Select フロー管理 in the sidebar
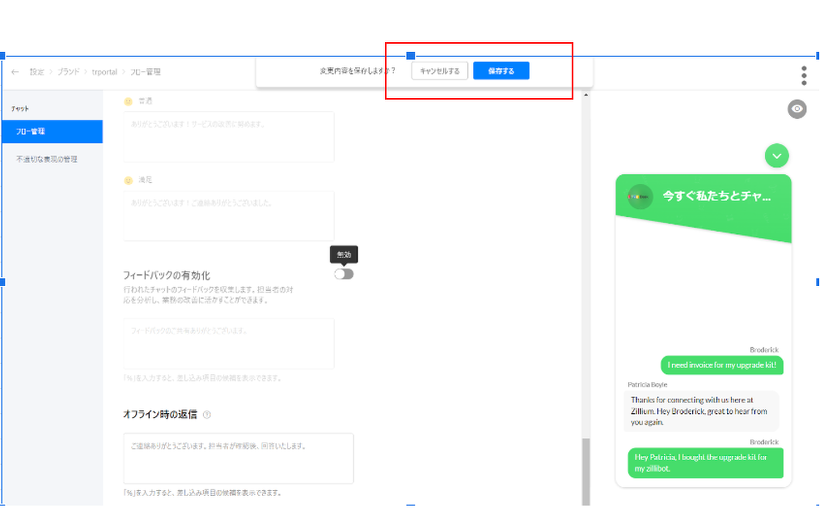The height and width of the screenshot is (508, 820). pos(51,132)
